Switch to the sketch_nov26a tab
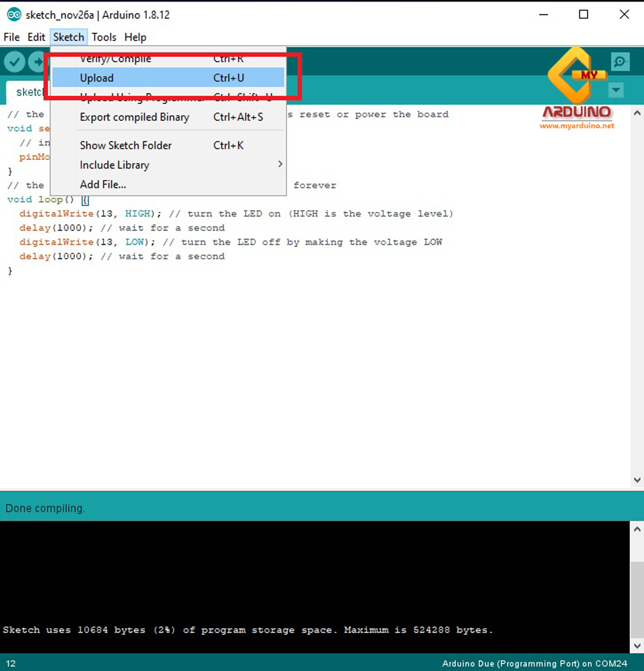The height and width of the screenshot is (671, 644). click(30, 92)
